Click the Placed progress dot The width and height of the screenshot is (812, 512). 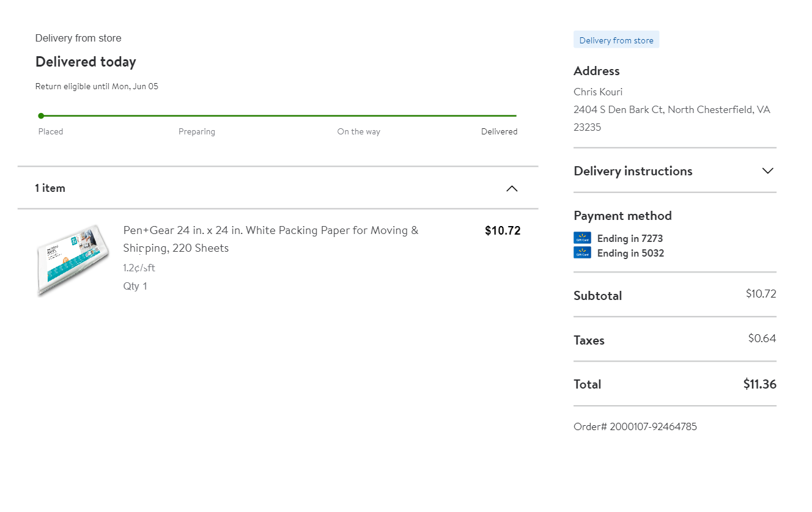(41, 115)
